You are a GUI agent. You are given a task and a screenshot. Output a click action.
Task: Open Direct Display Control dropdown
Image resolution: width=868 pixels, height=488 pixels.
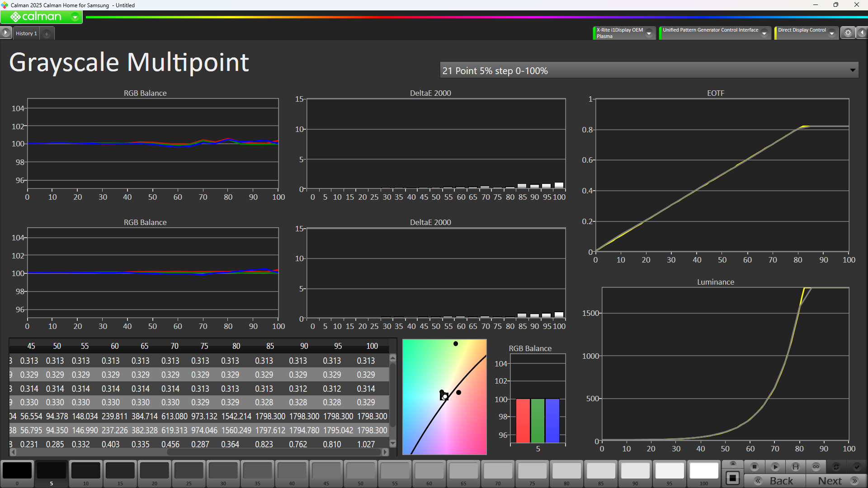coord(831,33)
